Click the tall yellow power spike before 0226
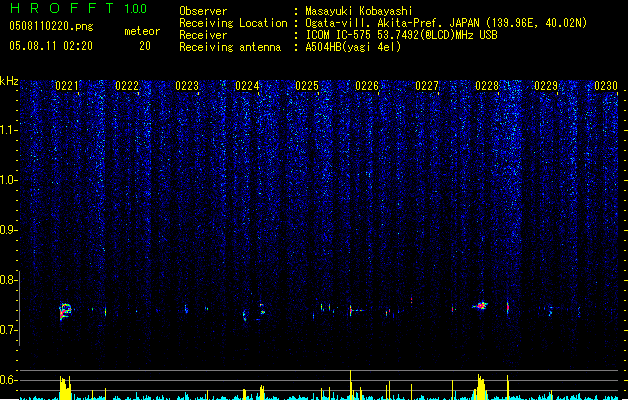The width and height of the screenshot is (629, 400). coord(351,384)
